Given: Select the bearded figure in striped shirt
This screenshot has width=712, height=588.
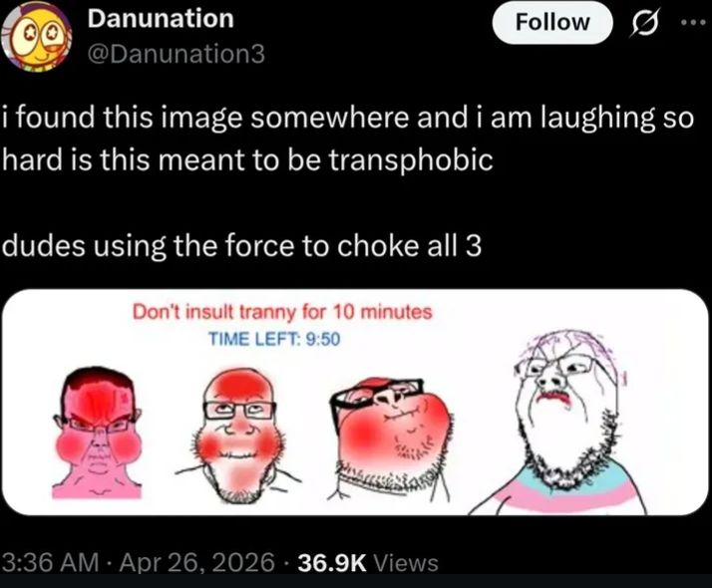Looking at the screenshot, I should [564, 422].
